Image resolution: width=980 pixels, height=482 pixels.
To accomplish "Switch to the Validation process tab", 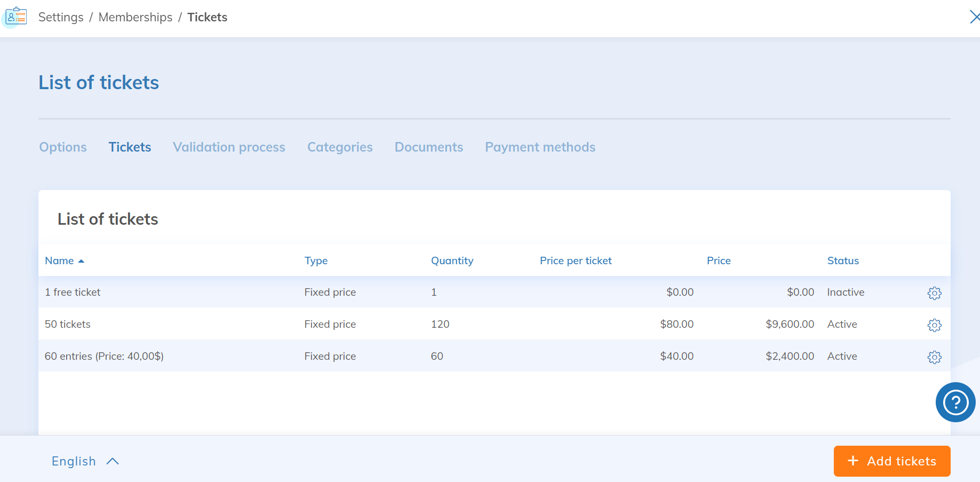I will (229, 147).
